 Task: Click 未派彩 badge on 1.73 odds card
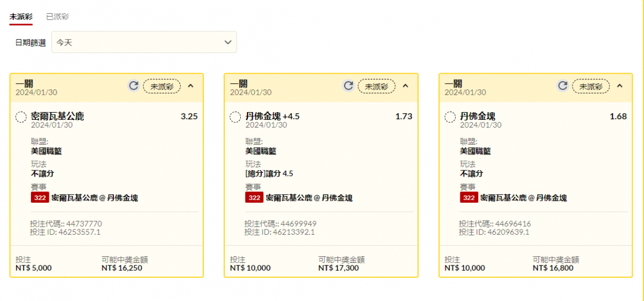pyautogui.click(x=376, y=86)
